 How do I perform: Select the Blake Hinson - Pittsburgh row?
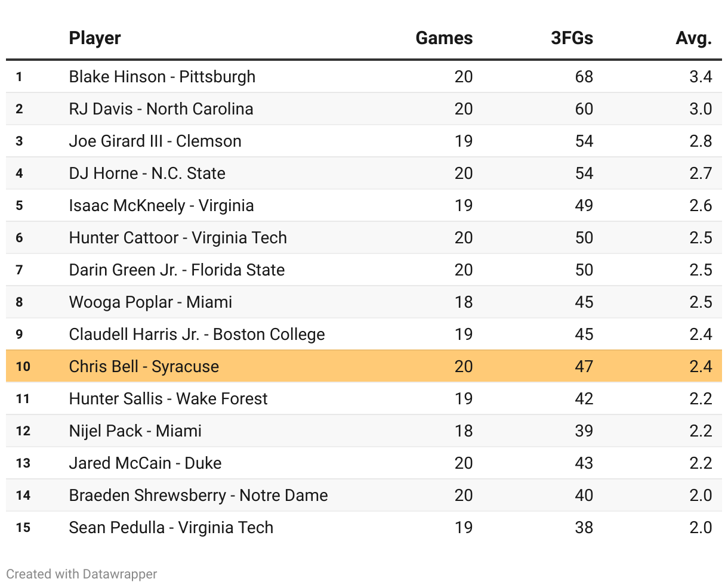point(162,77)
